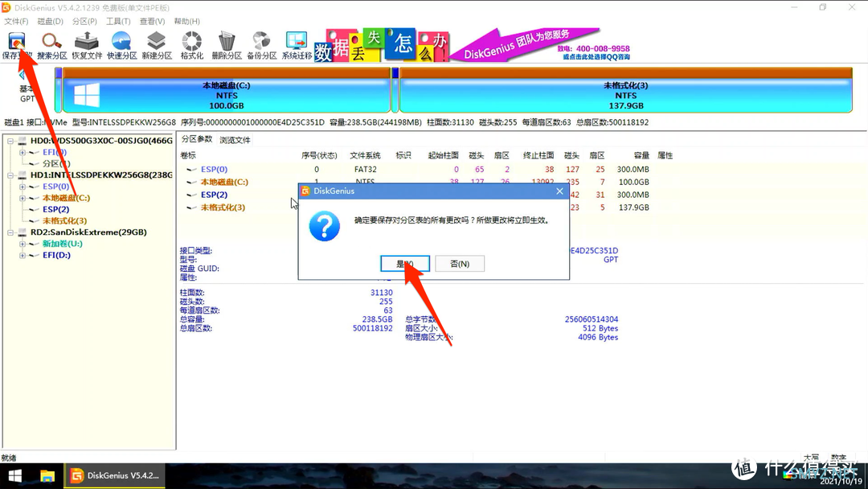Open the Help (帮助) menu

[186, 21]
